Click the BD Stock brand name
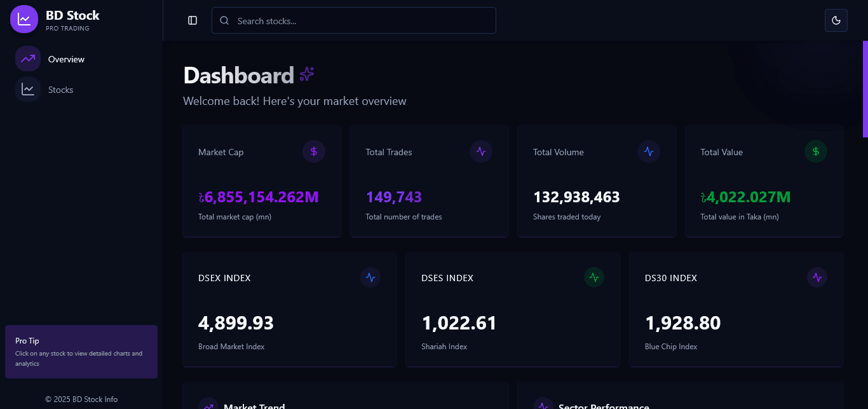The height and width of the screenshot is (409, 868). (72, 15)
